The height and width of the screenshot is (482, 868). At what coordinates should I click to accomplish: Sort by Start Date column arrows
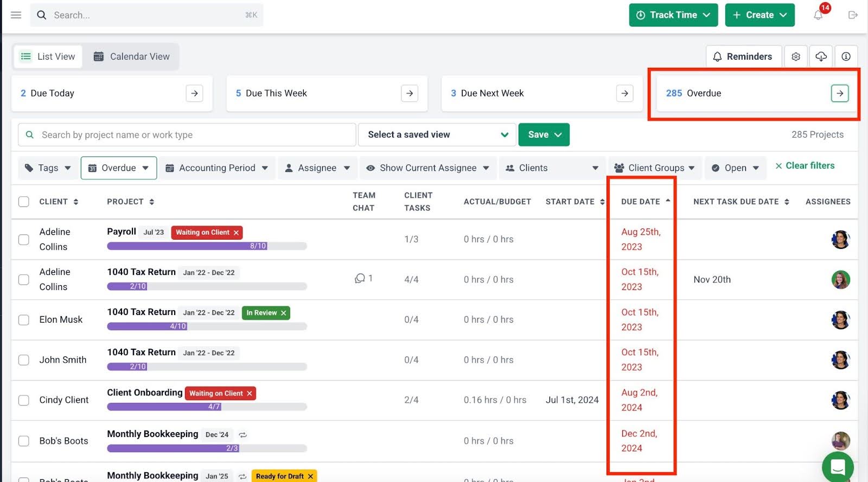tap(602, 202)
